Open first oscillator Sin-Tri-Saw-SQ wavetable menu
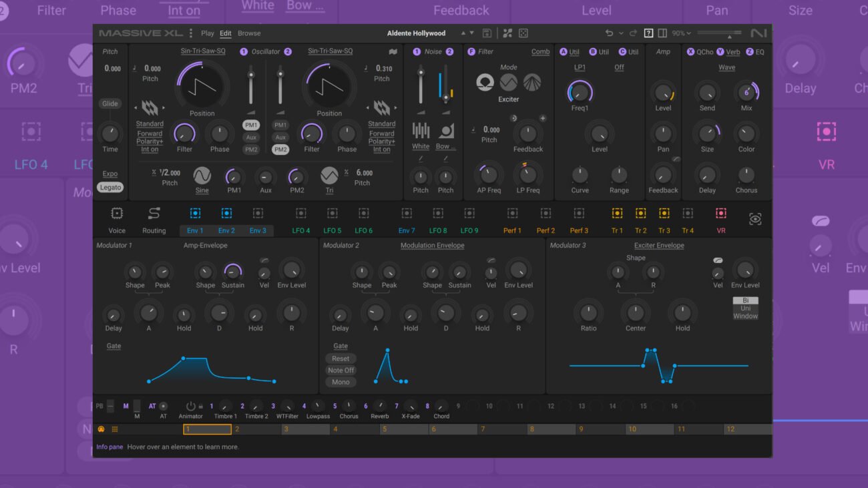 pos(203,51)
